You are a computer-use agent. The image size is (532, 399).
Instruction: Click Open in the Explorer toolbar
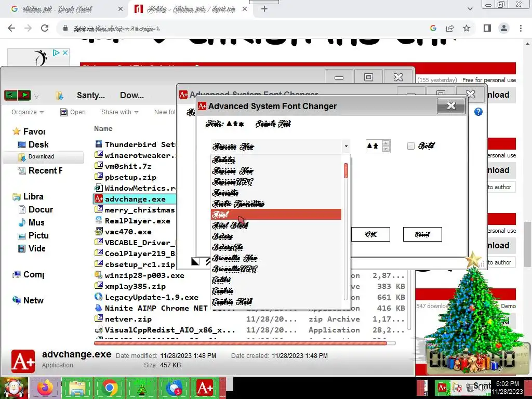pyautogui.click(x=73, y=112)
